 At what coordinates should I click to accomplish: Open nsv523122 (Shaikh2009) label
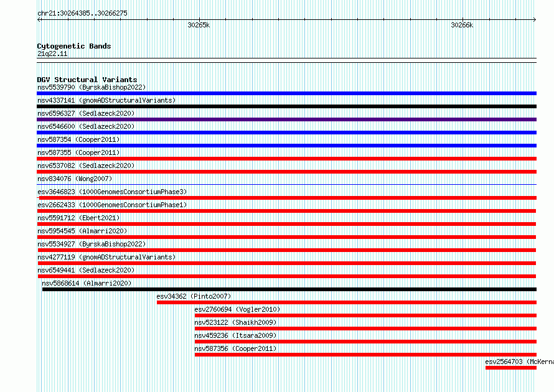click(235, 322)
